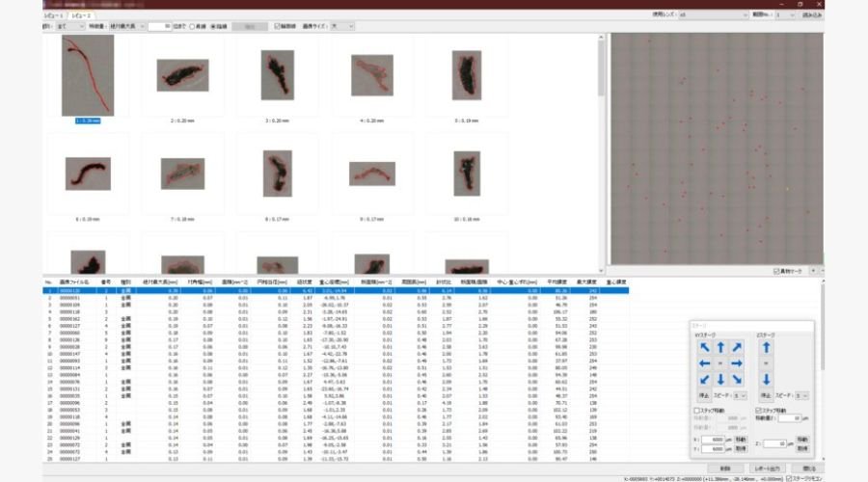Open the image size (画像サイズ) dropdown
This screenshot has width=868, height=482.
coord(342,26)
